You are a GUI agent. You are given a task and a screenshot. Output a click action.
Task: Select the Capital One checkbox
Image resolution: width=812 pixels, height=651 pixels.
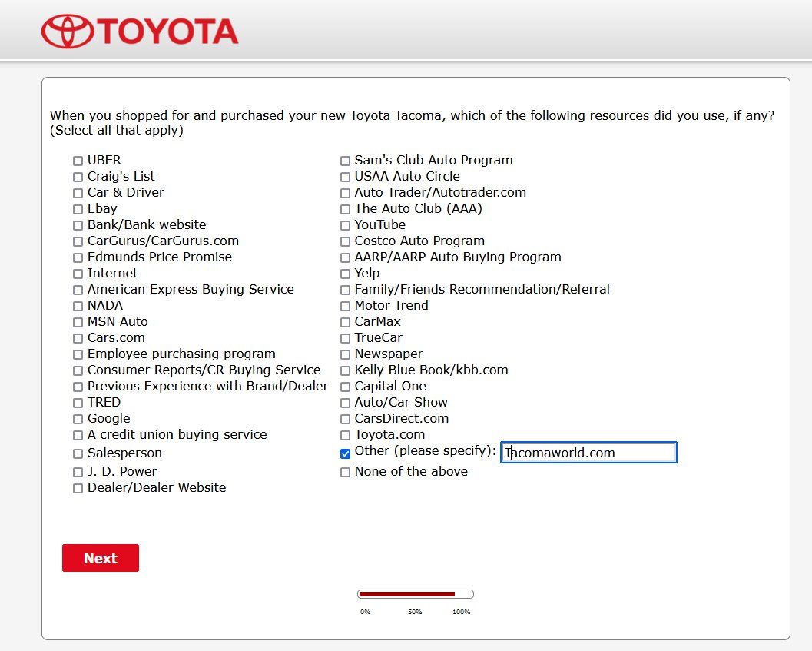(345, 387)
